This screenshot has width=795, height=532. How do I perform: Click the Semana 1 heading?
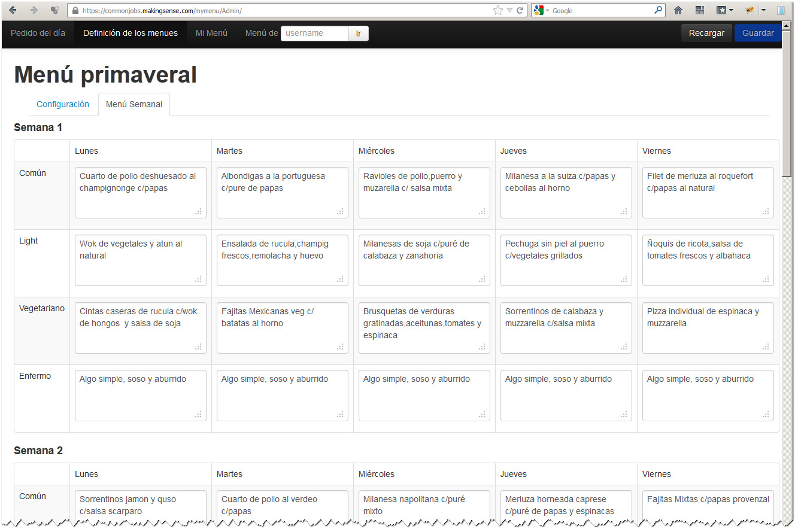38,127
